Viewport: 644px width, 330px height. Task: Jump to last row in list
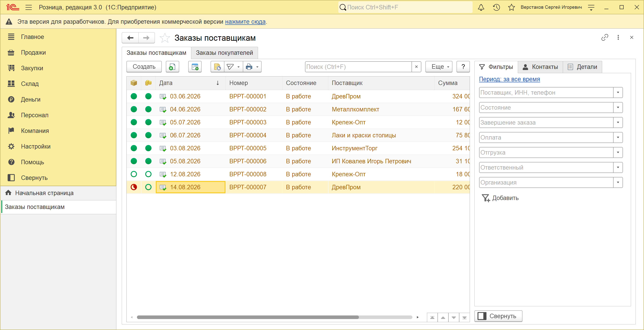[x=465, y=317]
